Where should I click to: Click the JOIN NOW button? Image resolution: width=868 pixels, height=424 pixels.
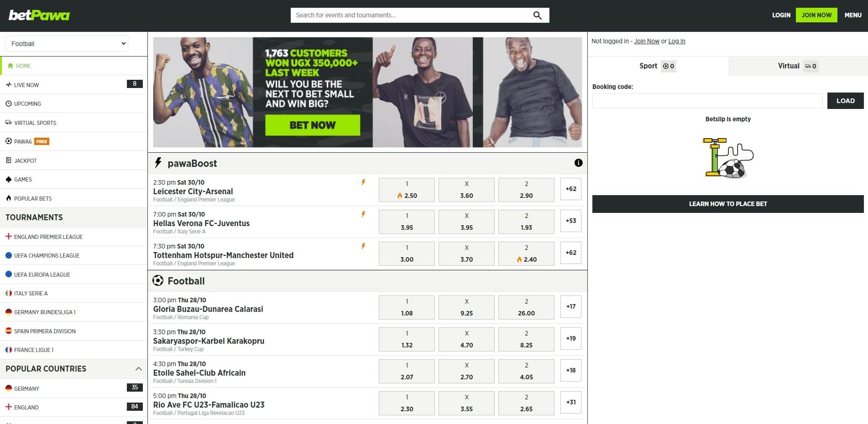tap(816, 15)
